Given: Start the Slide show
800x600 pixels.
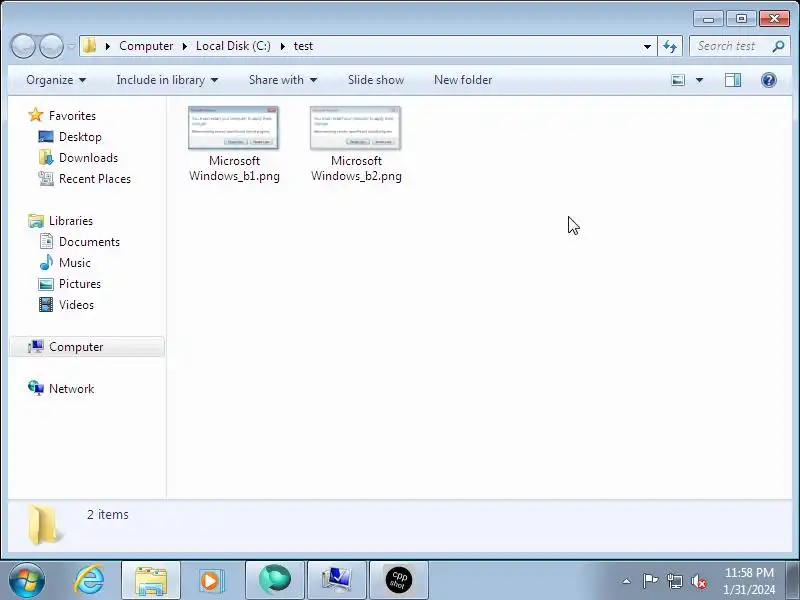Looking at the screenshot, I should pos(376,80).
